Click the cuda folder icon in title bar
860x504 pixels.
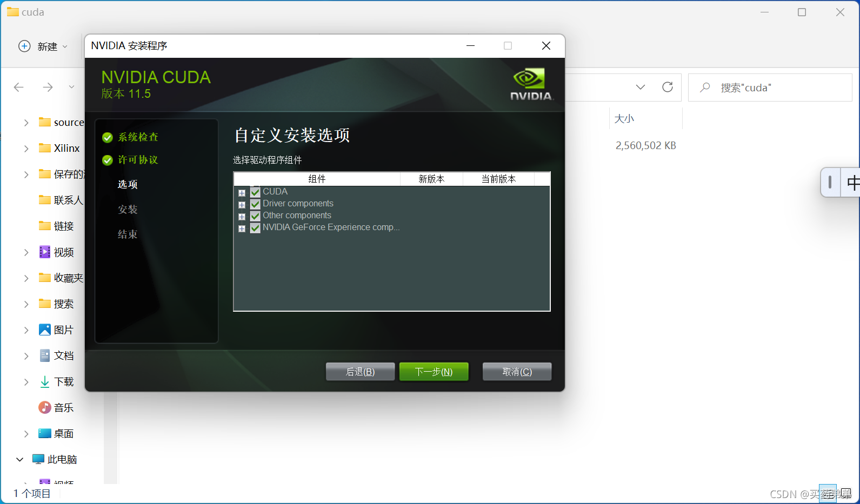pyautogui.click(x=13, y=11)
